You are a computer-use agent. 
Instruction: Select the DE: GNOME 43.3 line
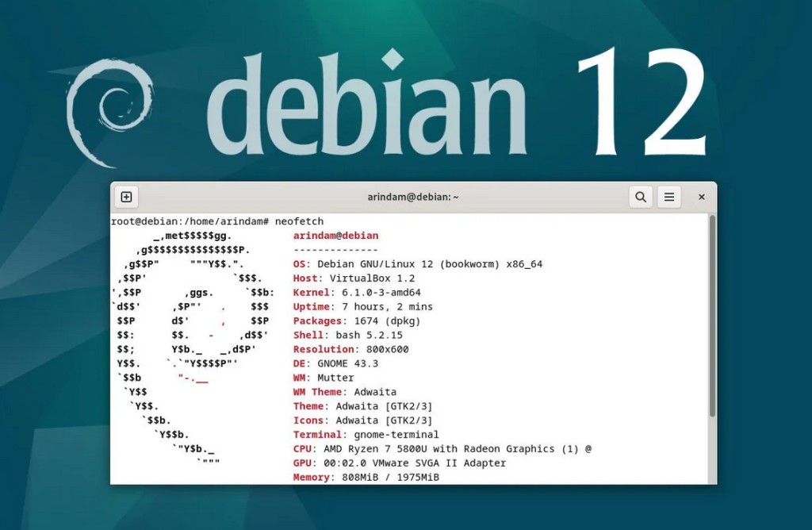coord(335,363)
